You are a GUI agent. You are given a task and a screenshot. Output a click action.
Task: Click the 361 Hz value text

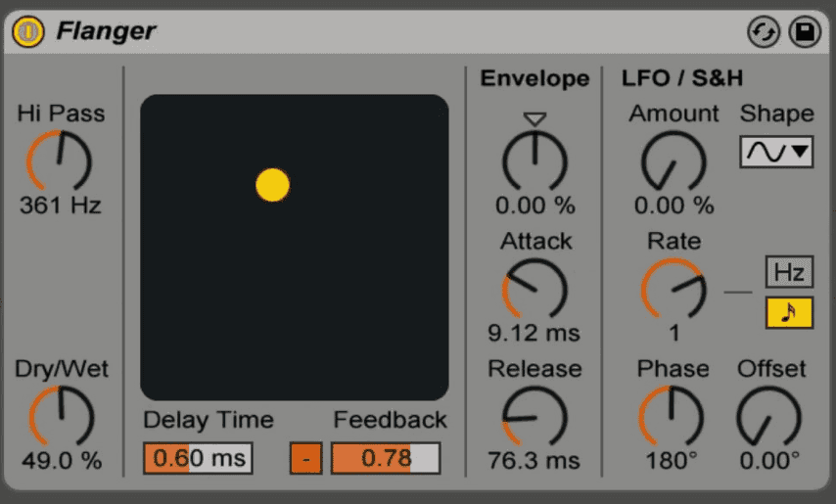coord(61,206)
